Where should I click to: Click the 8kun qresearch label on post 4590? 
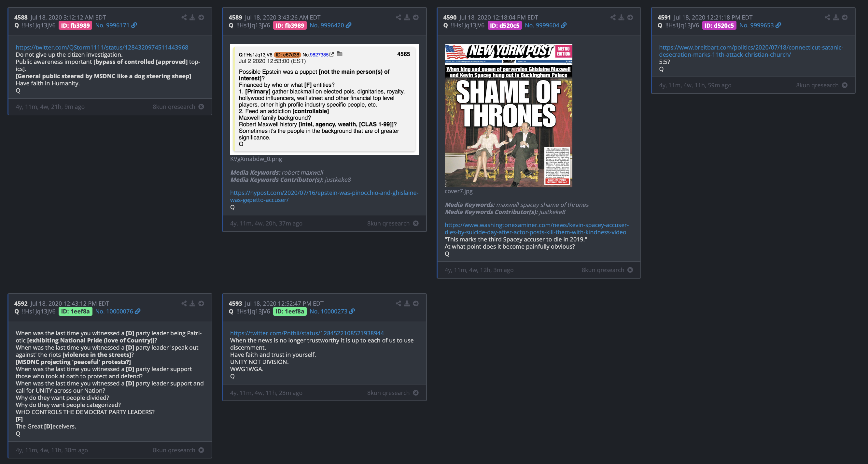pos(603,270)
